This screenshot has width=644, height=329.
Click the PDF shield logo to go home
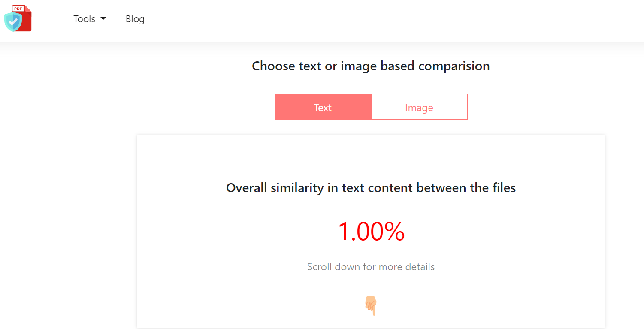(17, 18)
